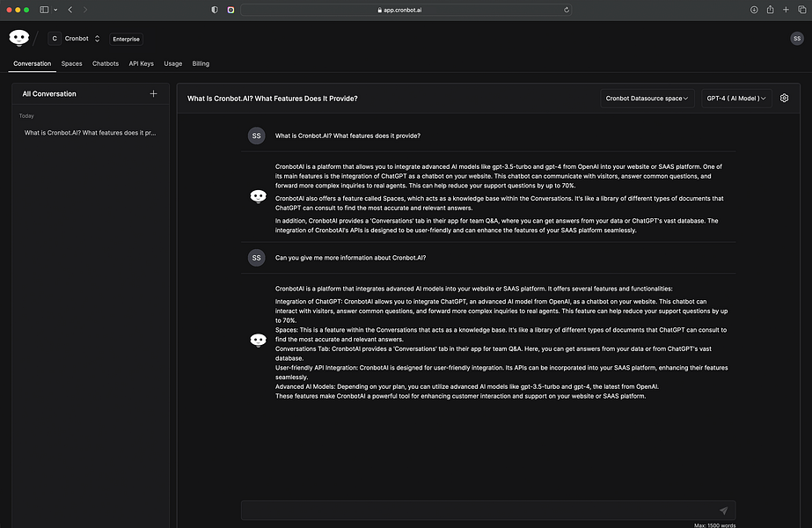Click 'Integration of ChatGPT' paragraph
This screenshot has width=812, height=528.
pos(501,311)
